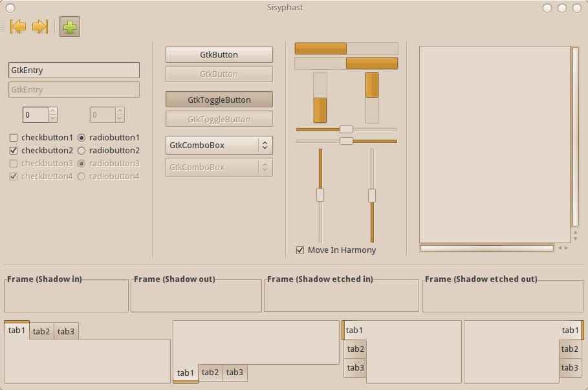
Task: Click the disabled GtkToggleButton
Action: pyautogui.click(x=219, y=119)
